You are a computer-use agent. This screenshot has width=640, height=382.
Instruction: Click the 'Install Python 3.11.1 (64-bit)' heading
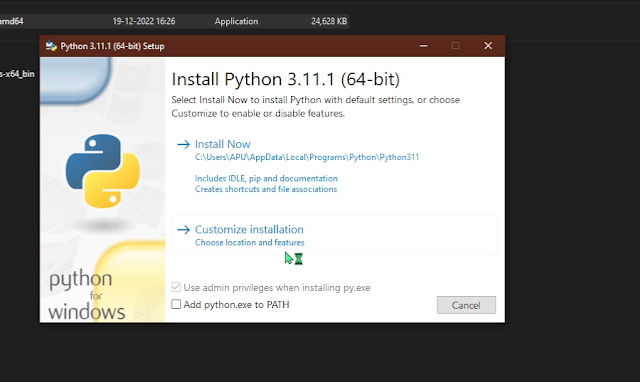coord(285,79)
